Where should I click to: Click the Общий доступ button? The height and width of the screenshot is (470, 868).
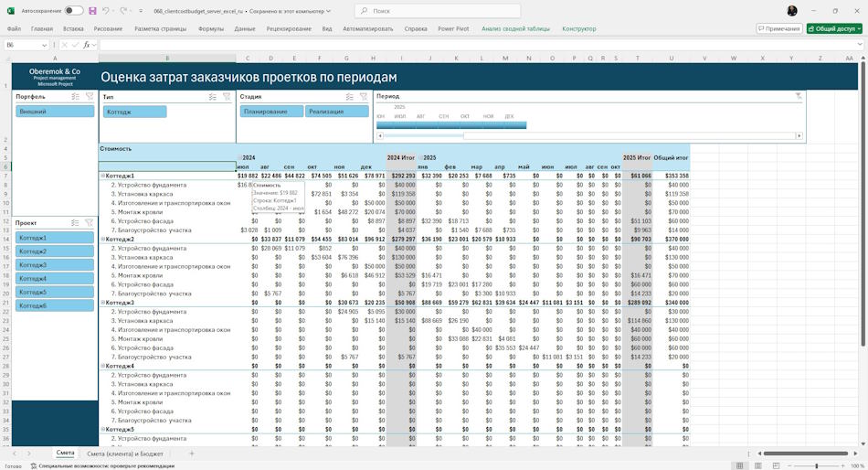pos(834,29)
